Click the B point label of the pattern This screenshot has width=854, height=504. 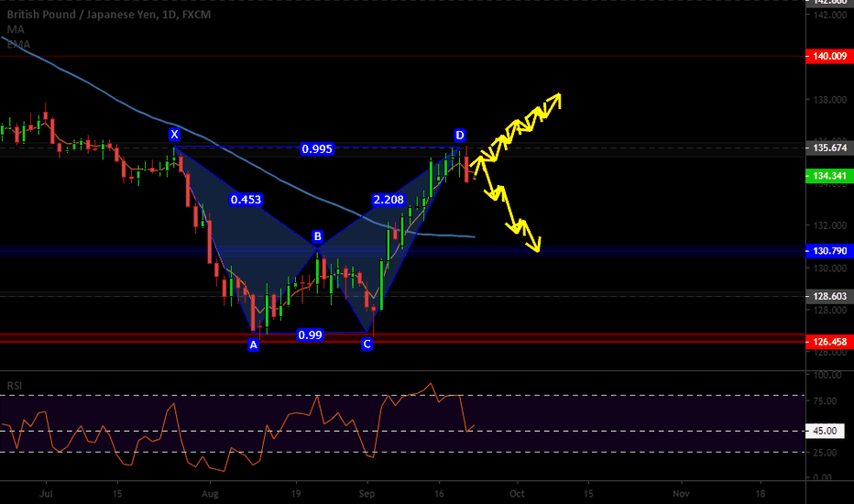318,236
